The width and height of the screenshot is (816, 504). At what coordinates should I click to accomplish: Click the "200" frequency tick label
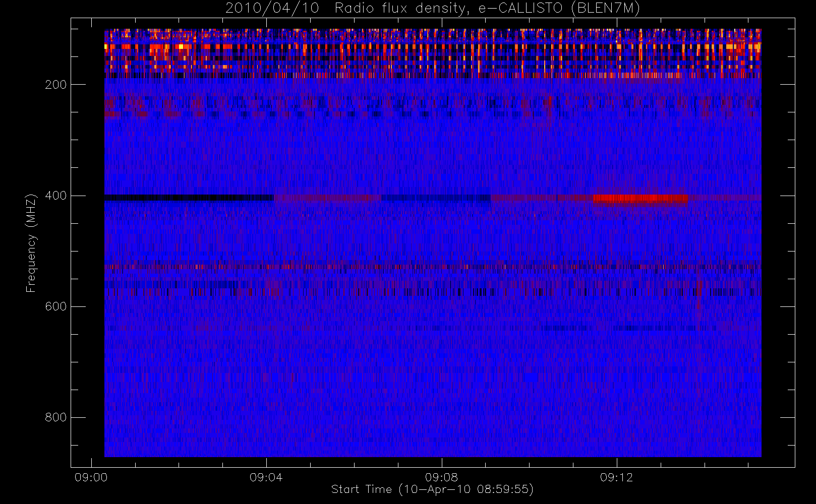coord(55,85)
